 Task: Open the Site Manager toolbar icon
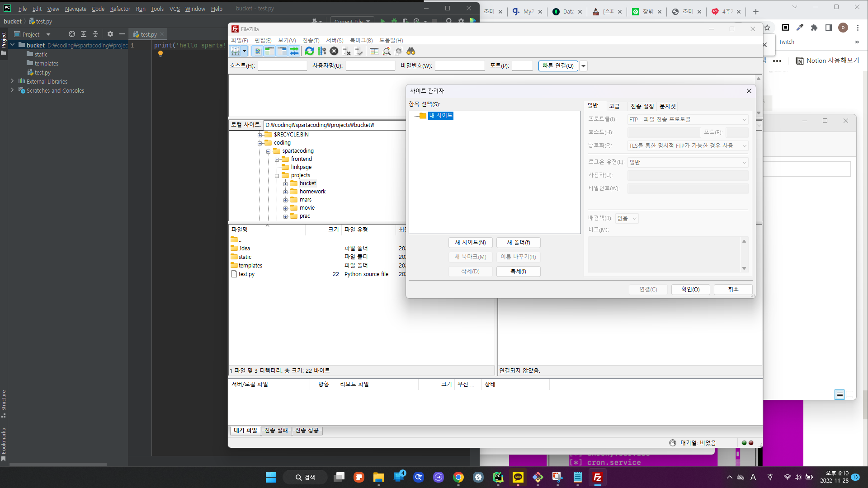click(x=236, y=51)
